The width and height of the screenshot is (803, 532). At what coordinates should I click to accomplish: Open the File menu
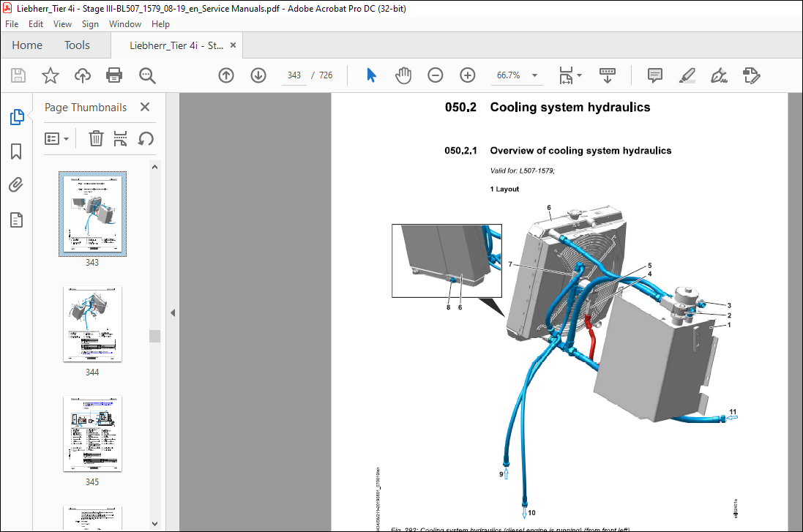coord(12,24)
